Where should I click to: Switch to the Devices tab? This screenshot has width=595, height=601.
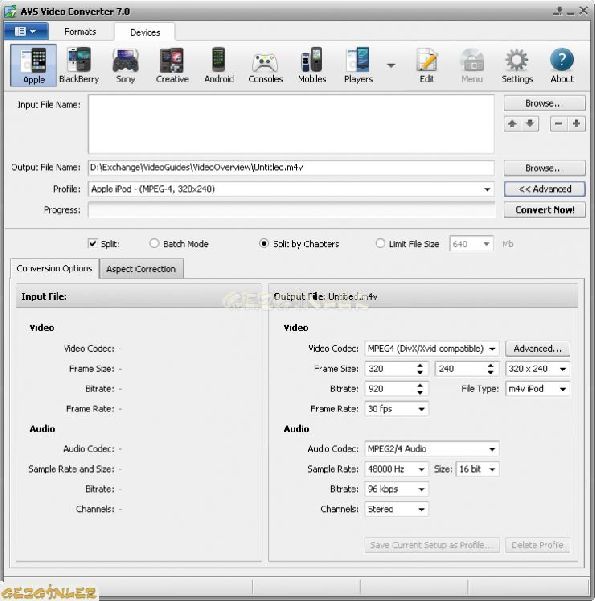pyautogui.click(x=145, y=32)
